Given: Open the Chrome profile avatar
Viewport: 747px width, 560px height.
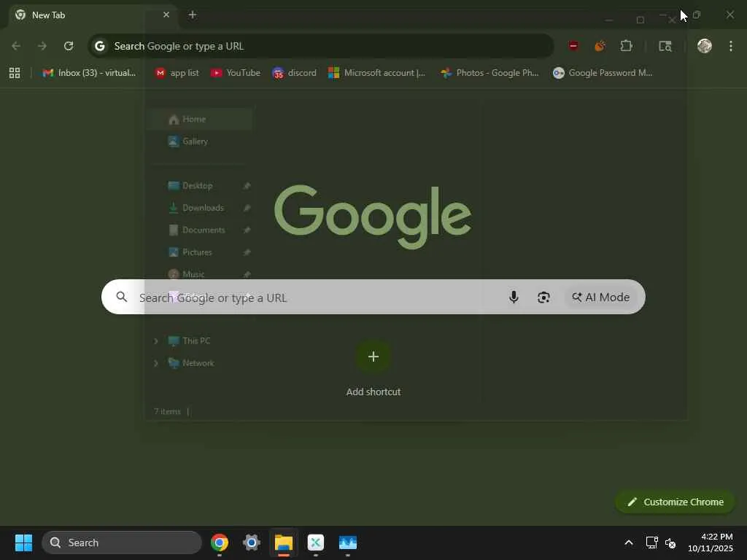Looking at the screenshot, I should click(x=704, y=46).
